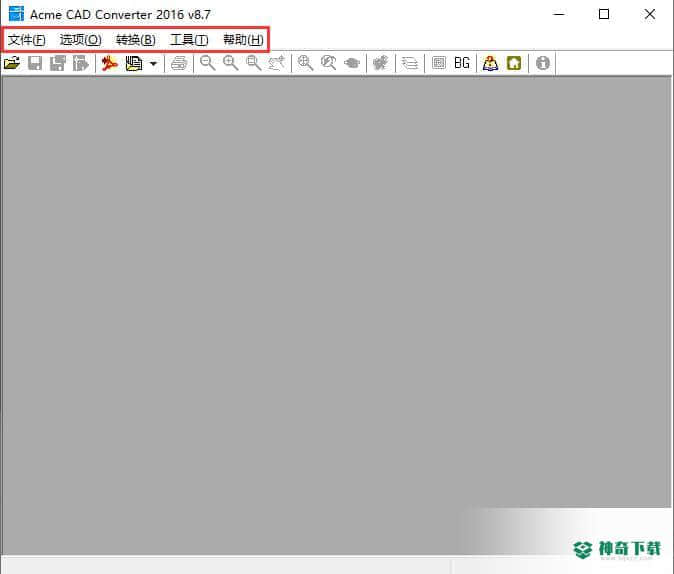Click the Export file icon with arrow
The height and width of the screenshot is (574, 674).
pos(80,63)
